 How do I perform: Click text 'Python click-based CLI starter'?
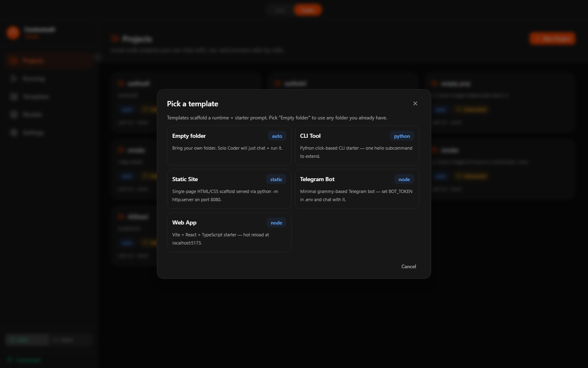[329, 148]
